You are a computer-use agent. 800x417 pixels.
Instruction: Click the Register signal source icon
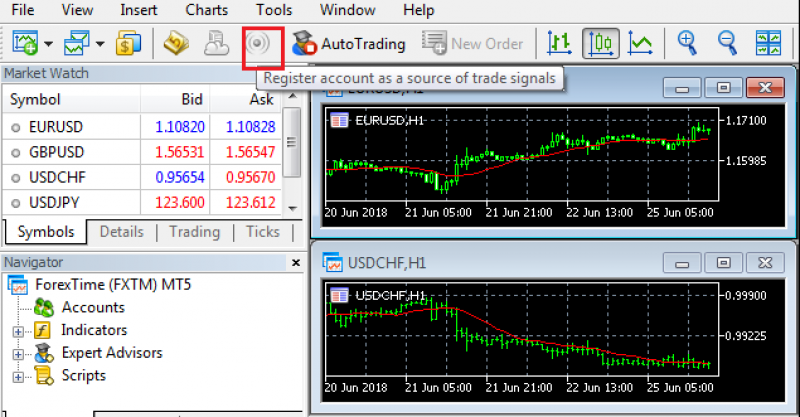258,43
